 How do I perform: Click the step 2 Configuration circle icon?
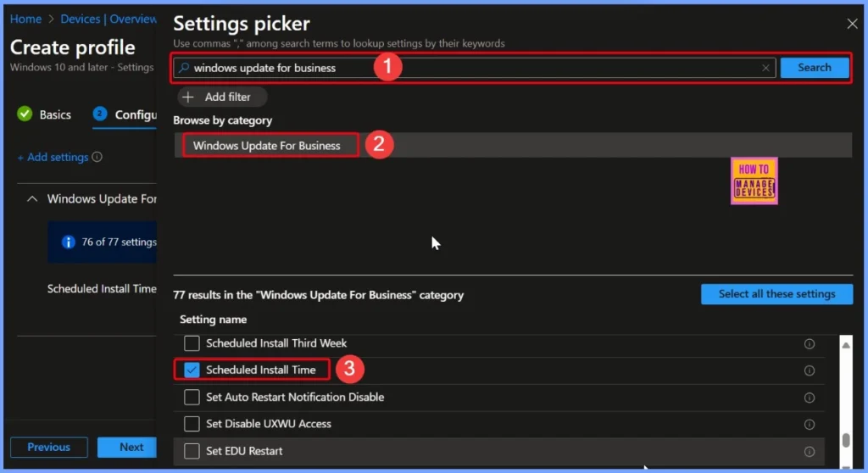pyautogui.click(x=100, y=114)
